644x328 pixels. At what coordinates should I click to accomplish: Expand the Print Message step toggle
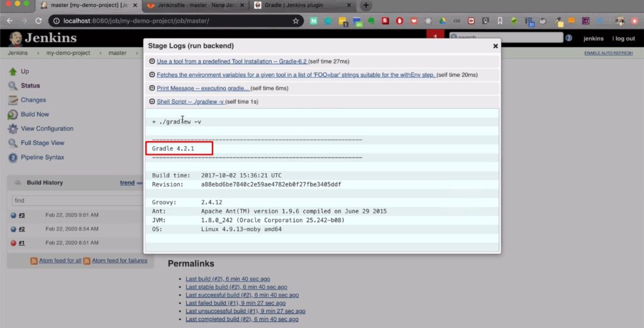pyautogui.click(x=152, y=88)
